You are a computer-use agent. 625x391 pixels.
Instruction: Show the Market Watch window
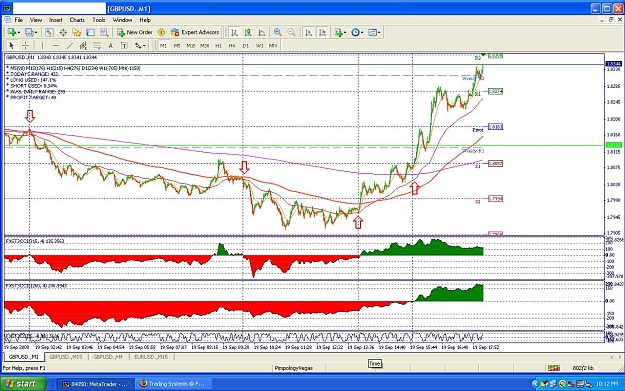click(49, 32)
